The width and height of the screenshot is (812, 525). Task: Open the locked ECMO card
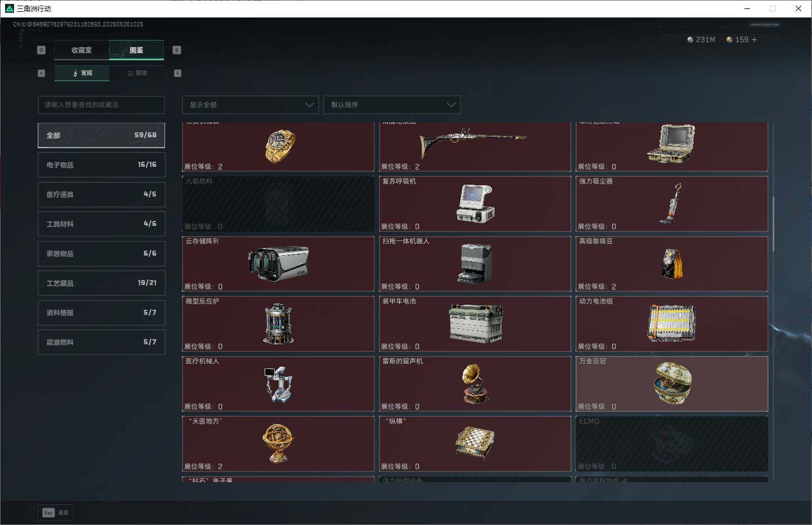point(672,444)
